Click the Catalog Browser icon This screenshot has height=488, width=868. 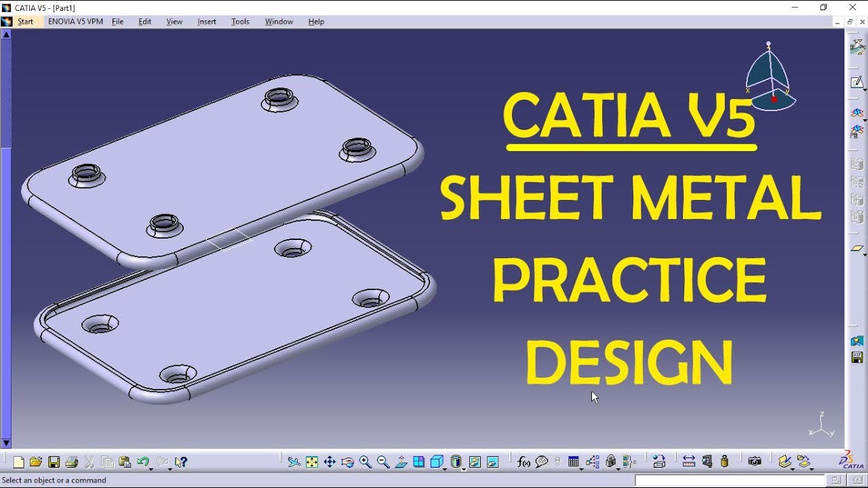tap(804, 462)
